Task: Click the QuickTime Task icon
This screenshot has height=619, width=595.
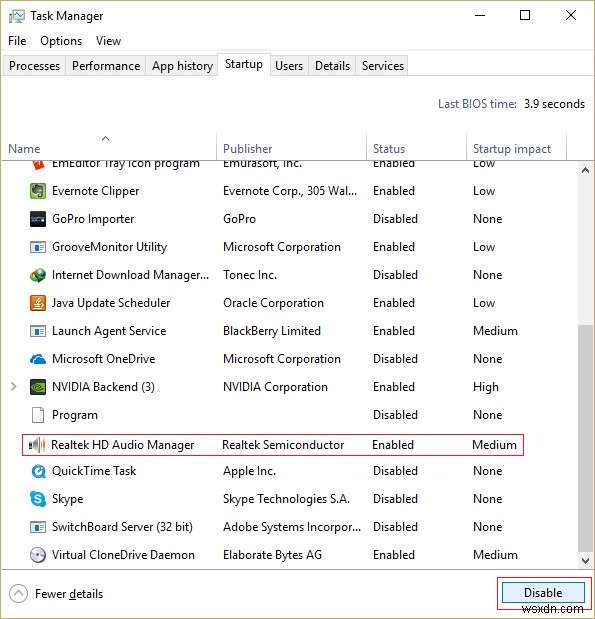Action: (38, 471)
